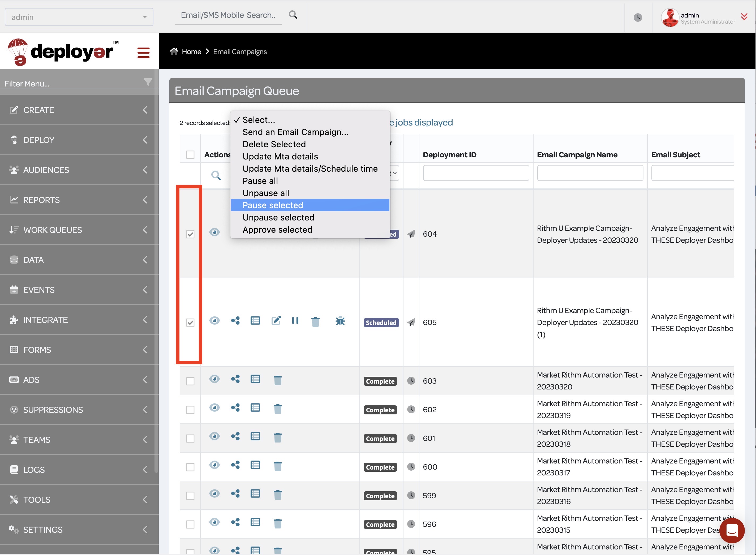Uncheck the checkbox for deployment 605

click(190, 323)
